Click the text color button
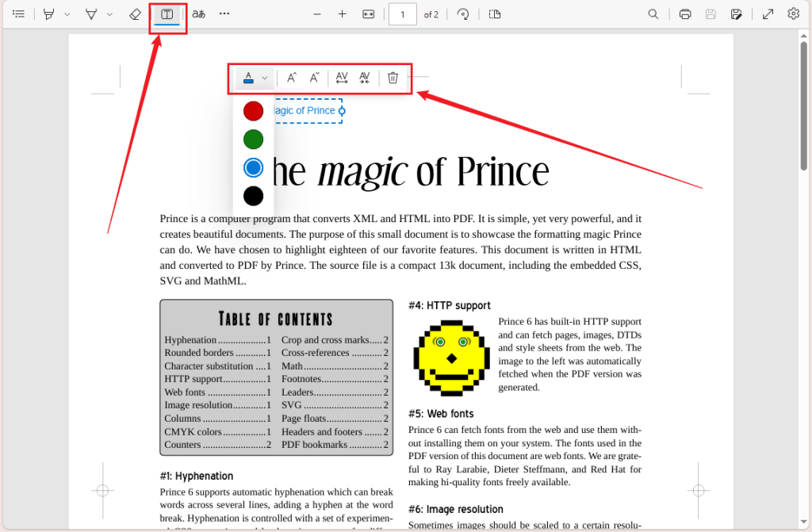This screenshot has height=532, width=812. tap(248, 78)
